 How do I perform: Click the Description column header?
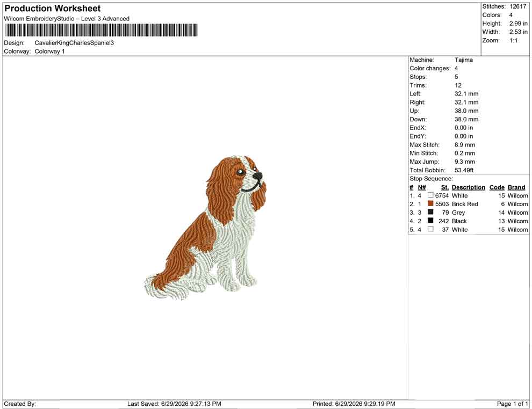pos(468,187)
